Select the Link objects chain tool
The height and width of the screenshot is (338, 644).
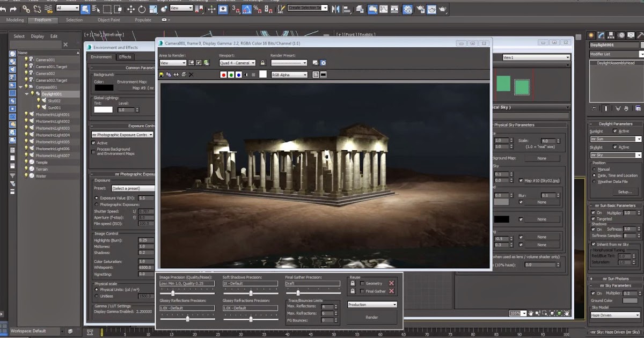pyautogui.click(x=26, y=9)
